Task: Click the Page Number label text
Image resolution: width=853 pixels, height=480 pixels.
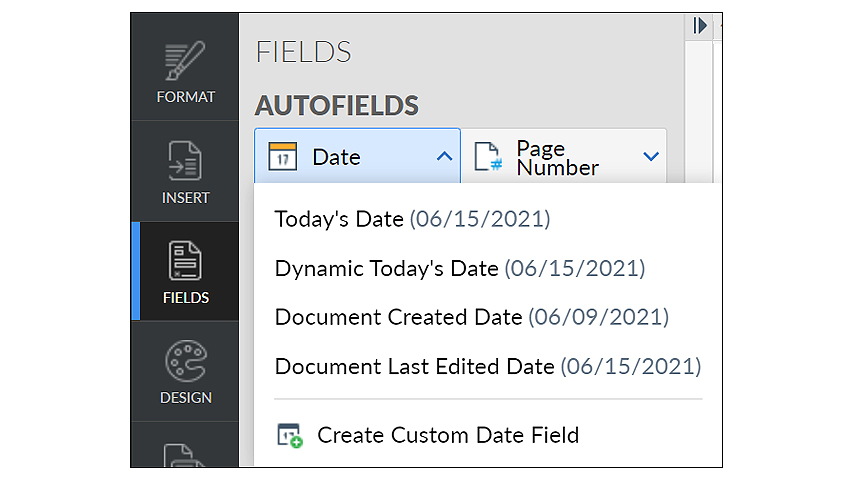Action: 558,158
